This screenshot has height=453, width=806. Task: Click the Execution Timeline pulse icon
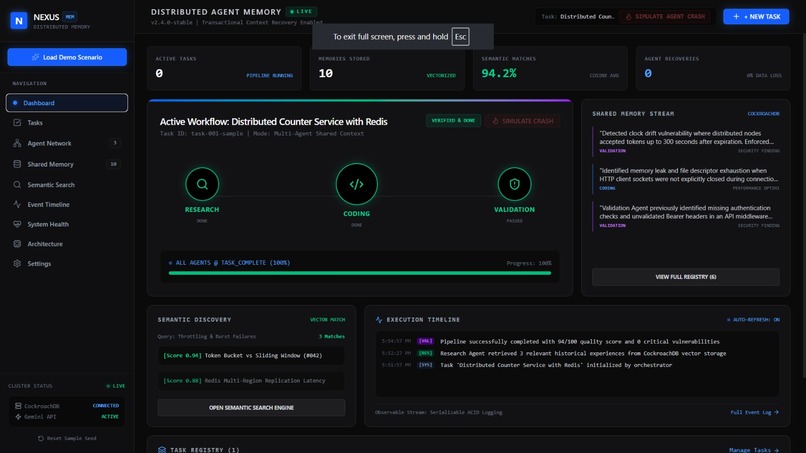(379, 320)
